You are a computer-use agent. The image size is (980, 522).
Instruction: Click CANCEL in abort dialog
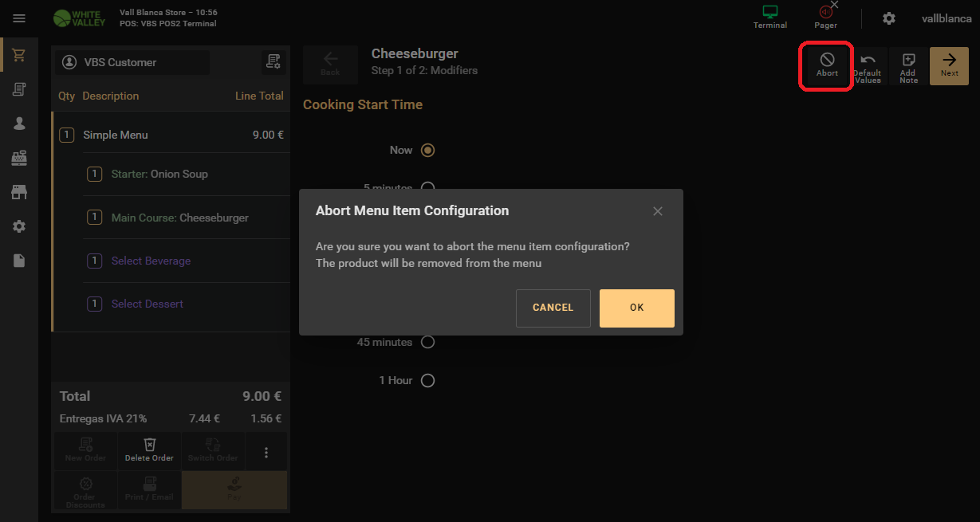553,308
